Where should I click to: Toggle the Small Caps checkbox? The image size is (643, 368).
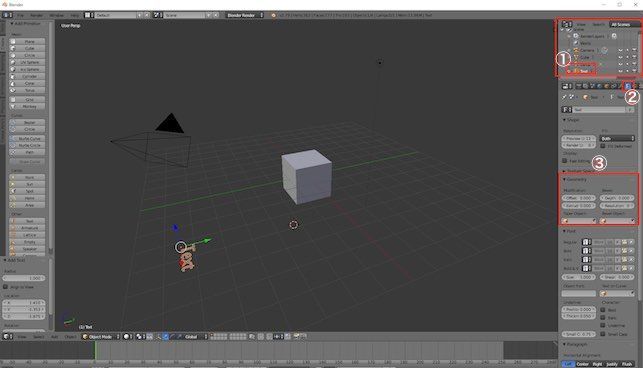pyautogui.click(x=603, y=334)
